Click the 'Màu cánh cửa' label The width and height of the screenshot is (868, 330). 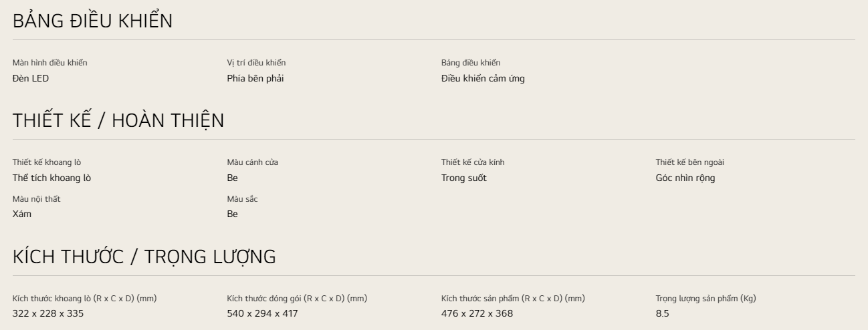point(253,162)
